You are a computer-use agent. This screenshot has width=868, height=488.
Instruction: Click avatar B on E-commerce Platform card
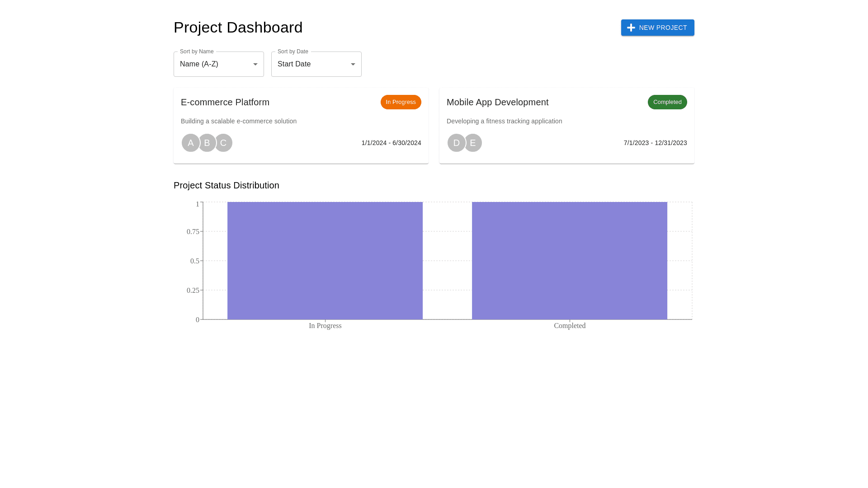207,143
